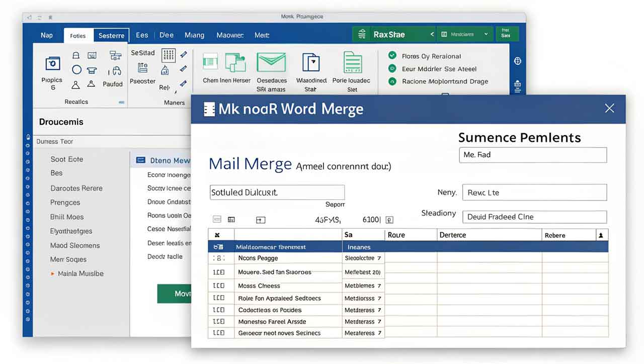Tick the checkbox in Mosss Cheess row
The image size is (644, 364).
point(218,286)
